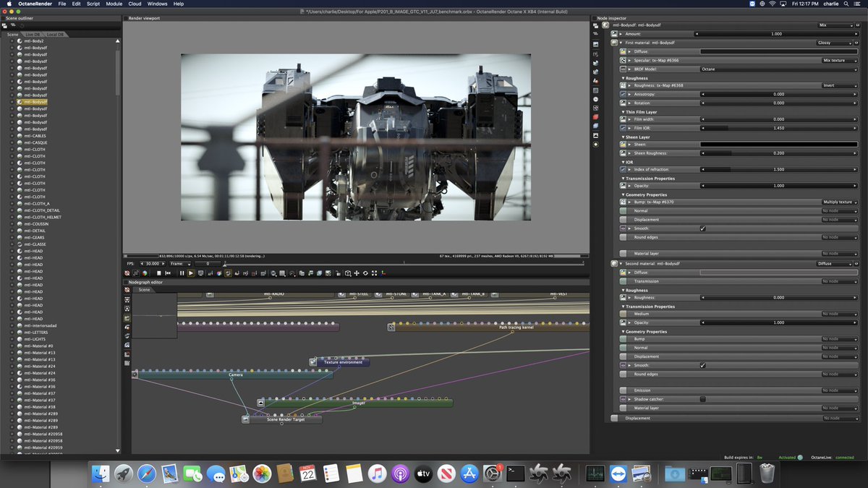The image size is (868, 488).
Task: Click the clock icon in inspector sidebar
Action: coord(596,99)
